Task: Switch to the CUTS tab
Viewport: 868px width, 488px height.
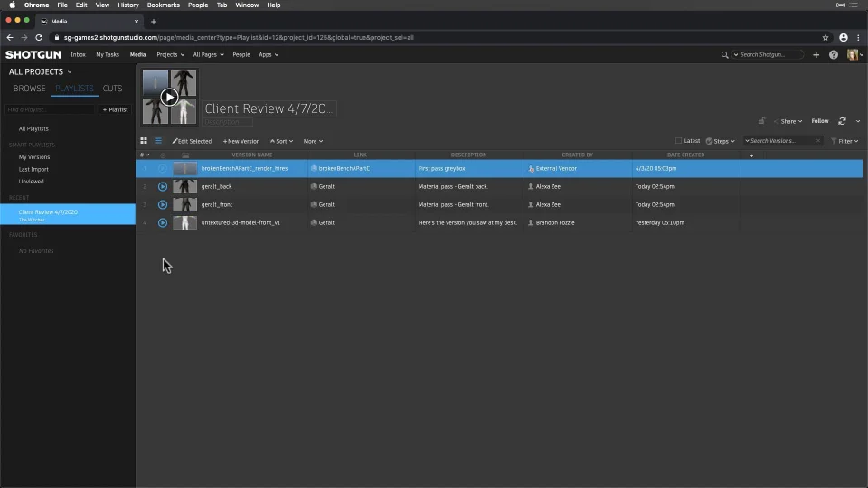Action: 112,89
